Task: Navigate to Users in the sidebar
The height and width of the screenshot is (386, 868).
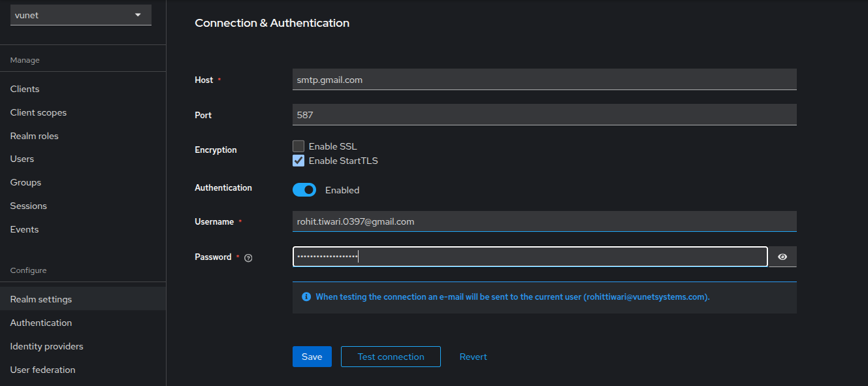Action: tap(22, 159)
